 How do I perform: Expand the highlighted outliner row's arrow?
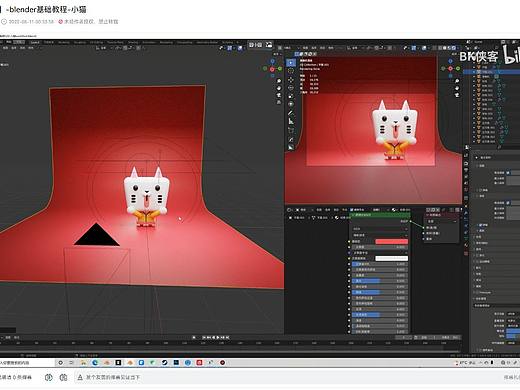click(x=474, y=72)
